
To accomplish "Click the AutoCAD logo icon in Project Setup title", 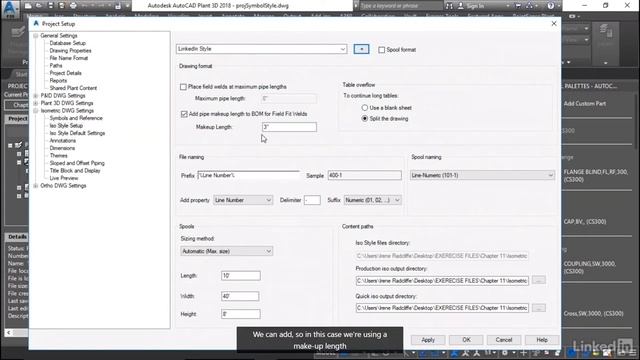I will click(36, 24).
